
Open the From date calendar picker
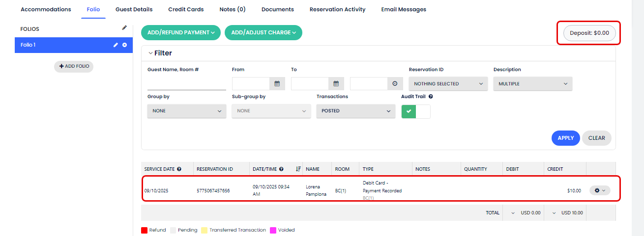click(x=277, y=83)
